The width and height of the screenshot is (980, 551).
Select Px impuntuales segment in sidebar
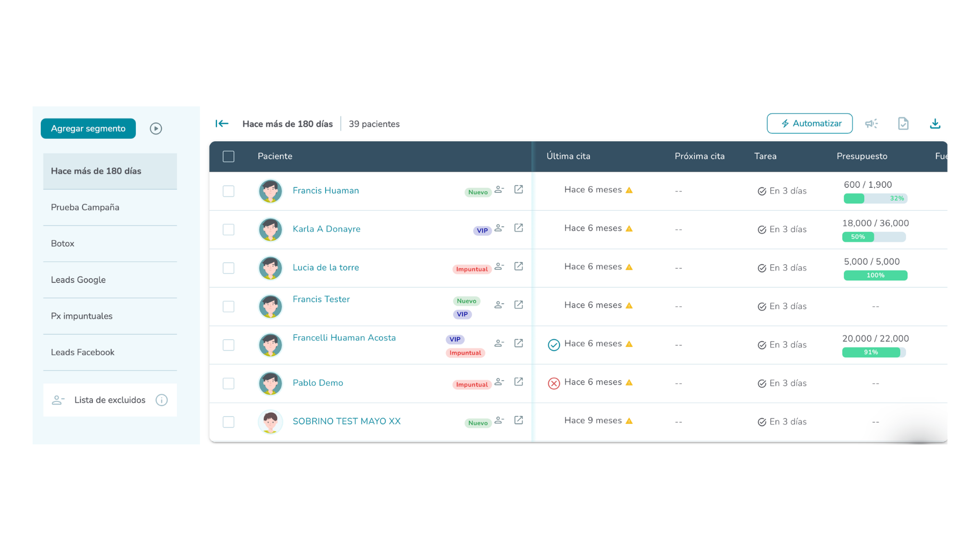tap(82, 316)
